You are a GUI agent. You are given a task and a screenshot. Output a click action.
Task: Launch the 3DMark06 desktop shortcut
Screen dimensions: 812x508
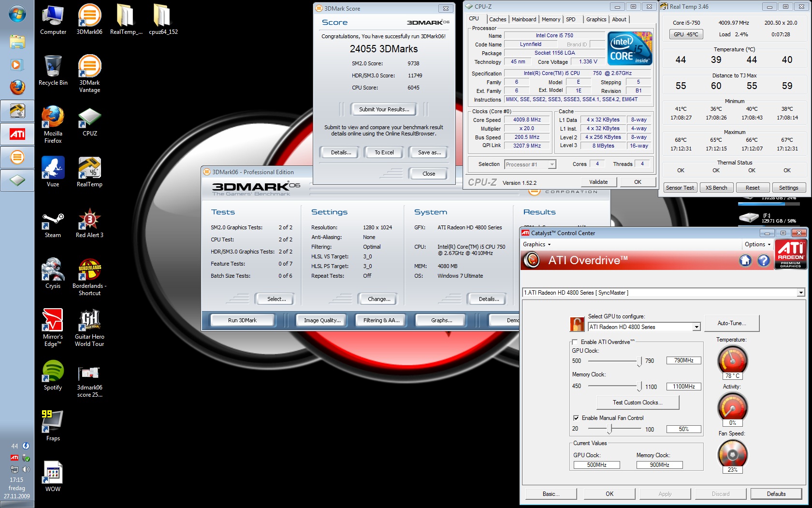[89, 20]
